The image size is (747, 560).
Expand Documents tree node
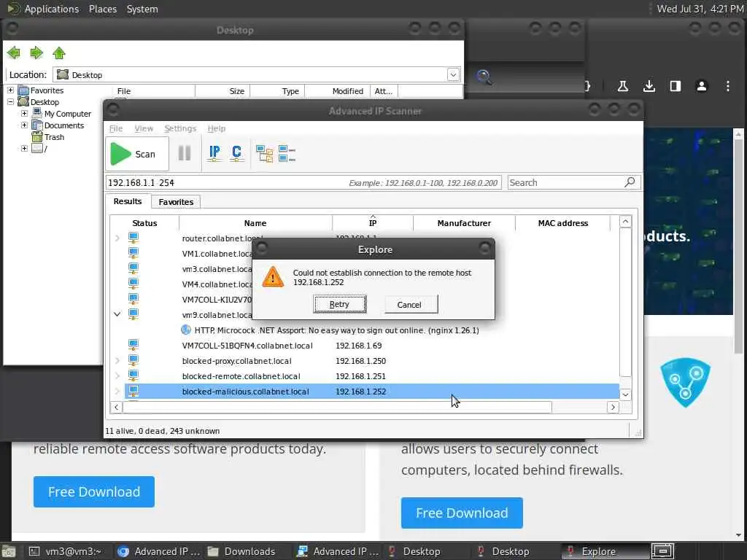click(24, 125)
